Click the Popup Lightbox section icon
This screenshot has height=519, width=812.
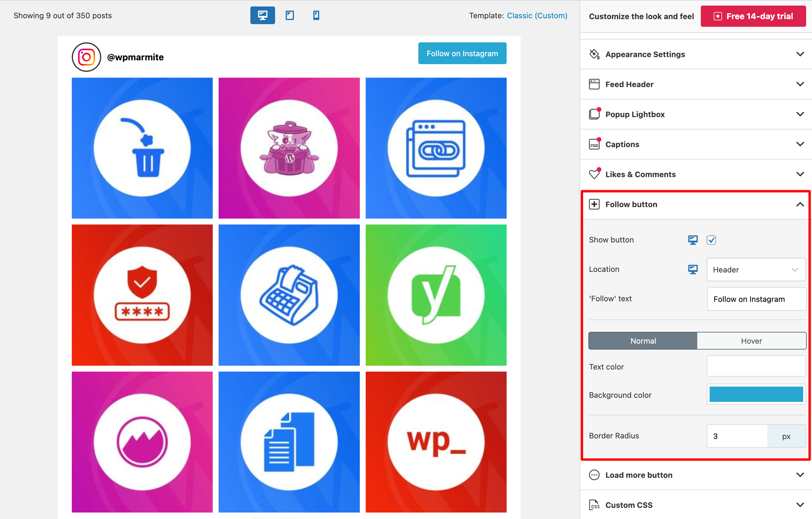coord(594,114)
